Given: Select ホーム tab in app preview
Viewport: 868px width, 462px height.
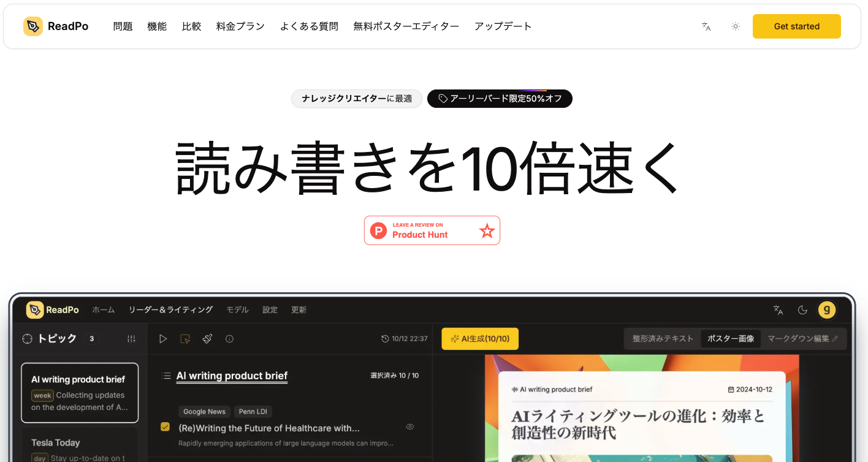Looking at the screenshot, I should click(x=104, y=310).
